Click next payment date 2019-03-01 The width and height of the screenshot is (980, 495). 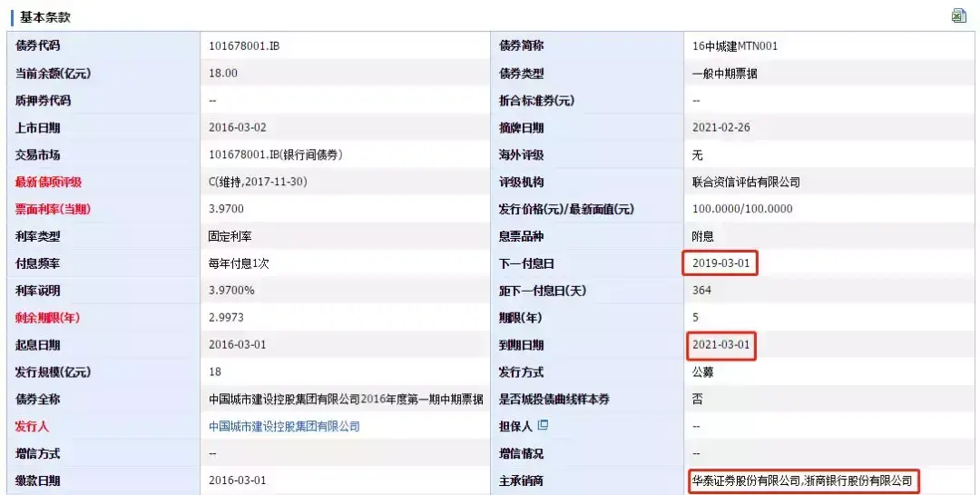721,263
